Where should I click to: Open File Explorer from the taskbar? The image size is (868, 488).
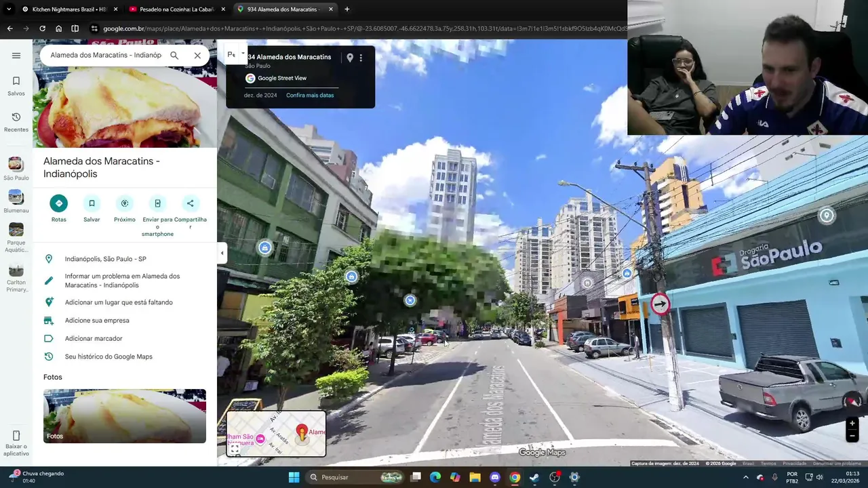click(475, 477)
